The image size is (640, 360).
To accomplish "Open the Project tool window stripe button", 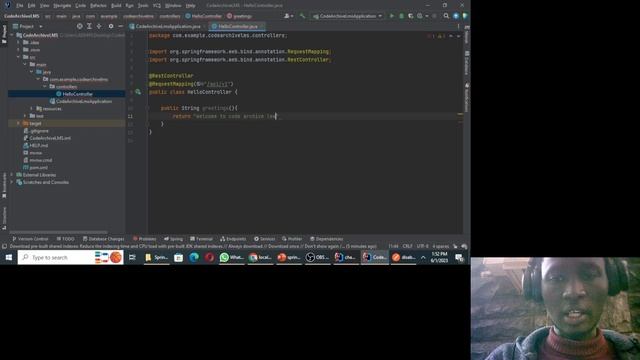I will coord(4,34).
